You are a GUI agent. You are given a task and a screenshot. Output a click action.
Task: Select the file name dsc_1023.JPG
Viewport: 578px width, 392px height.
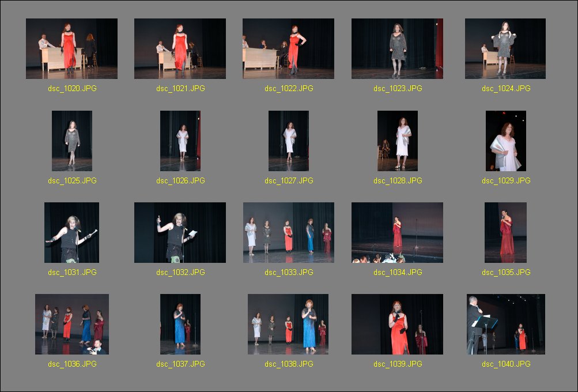tap(398, 89)
